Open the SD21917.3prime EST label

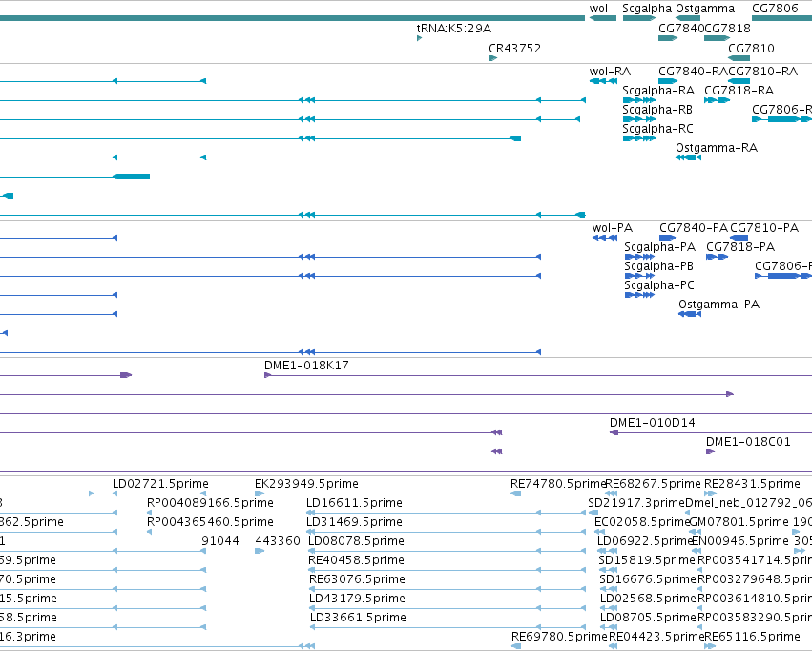coord(636,503)
